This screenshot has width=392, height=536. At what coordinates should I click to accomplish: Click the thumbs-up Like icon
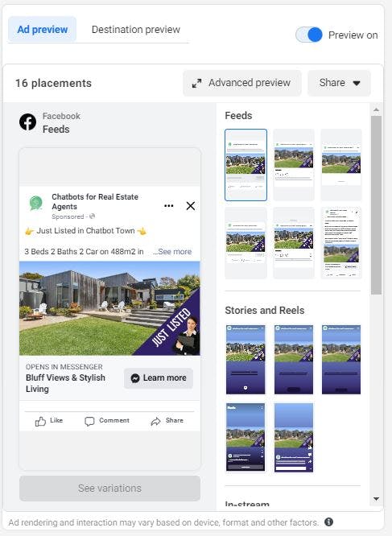[40, 422]
